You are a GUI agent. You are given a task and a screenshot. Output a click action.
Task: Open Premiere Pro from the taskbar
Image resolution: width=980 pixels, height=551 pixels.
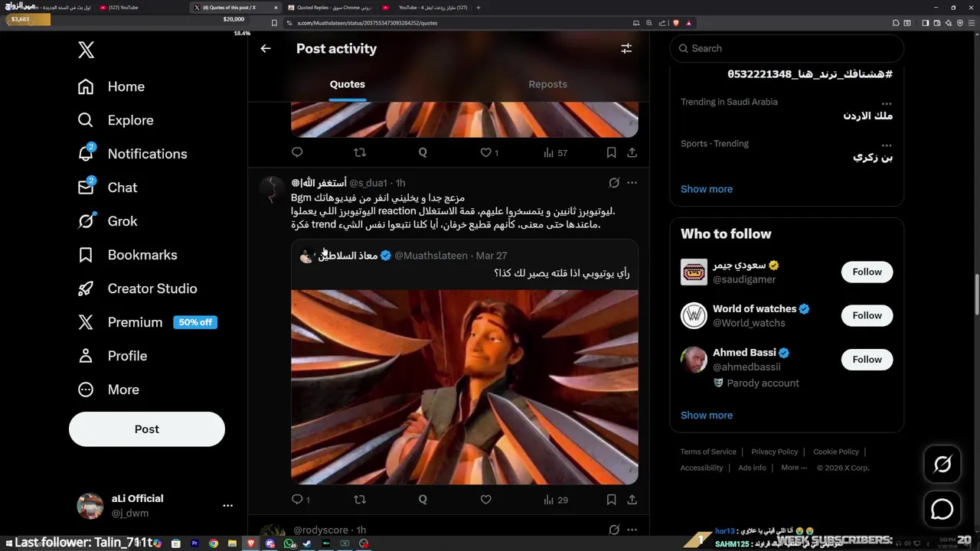click(194, 543)
